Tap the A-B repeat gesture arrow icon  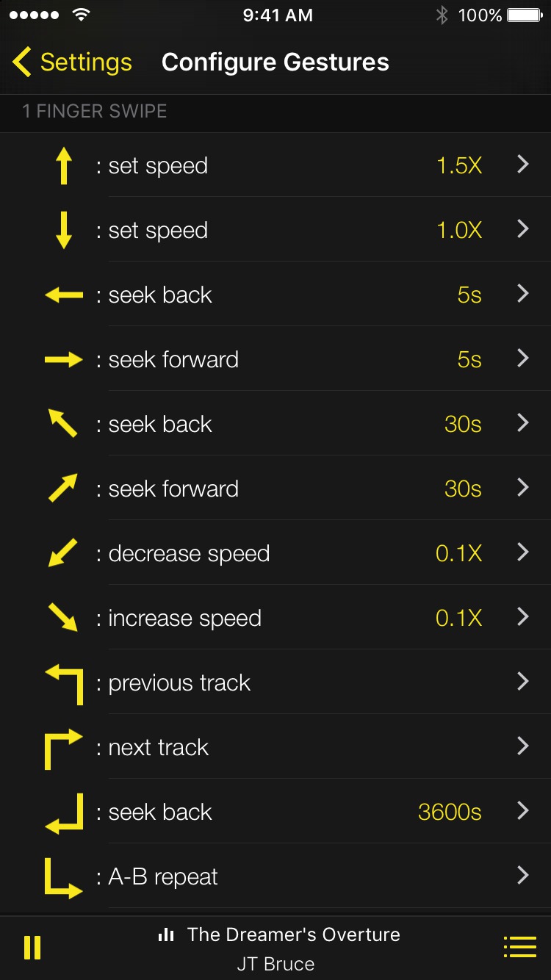[x=63, y=876]
